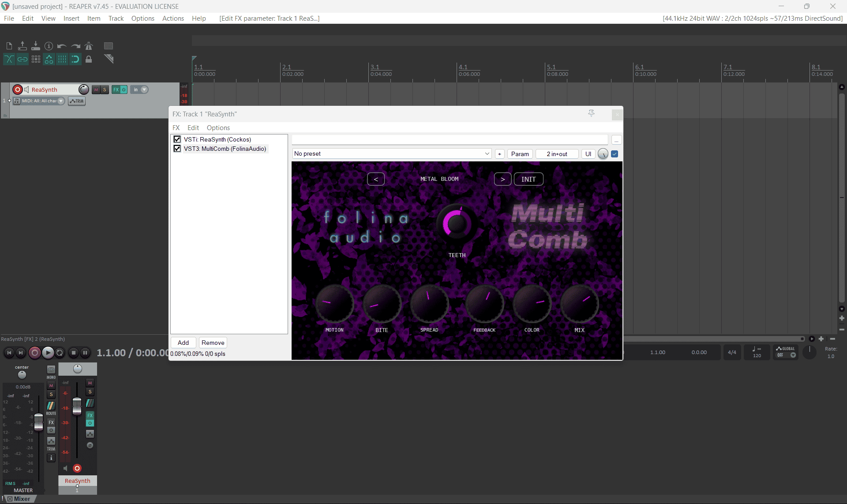Click the Param button
This screenshot has width=847, height=504.
(520, 154)
